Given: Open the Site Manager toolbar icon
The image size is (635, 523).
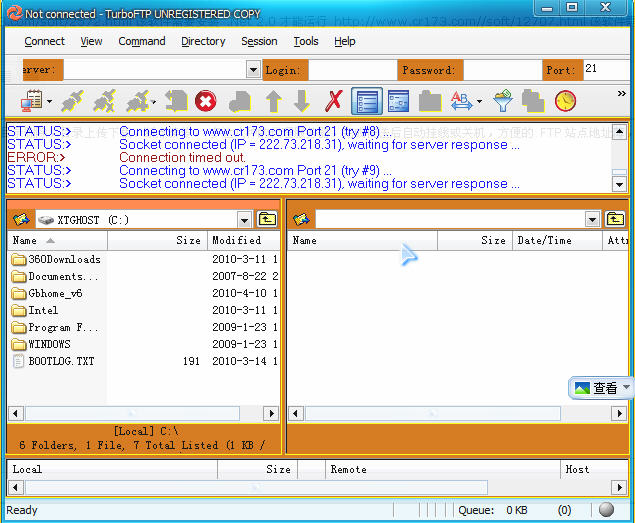Looking at the screenshot, I should coord(33,101).
